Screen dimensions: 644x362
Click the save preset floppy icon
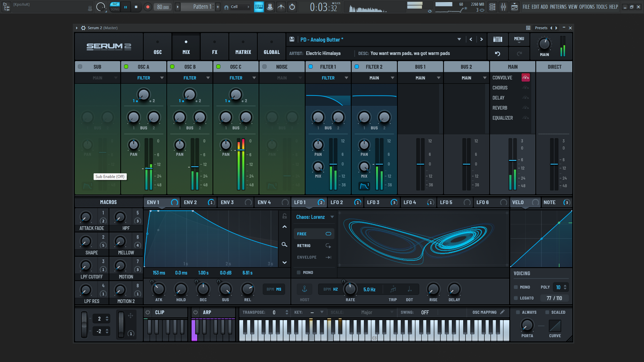(292, 40)
